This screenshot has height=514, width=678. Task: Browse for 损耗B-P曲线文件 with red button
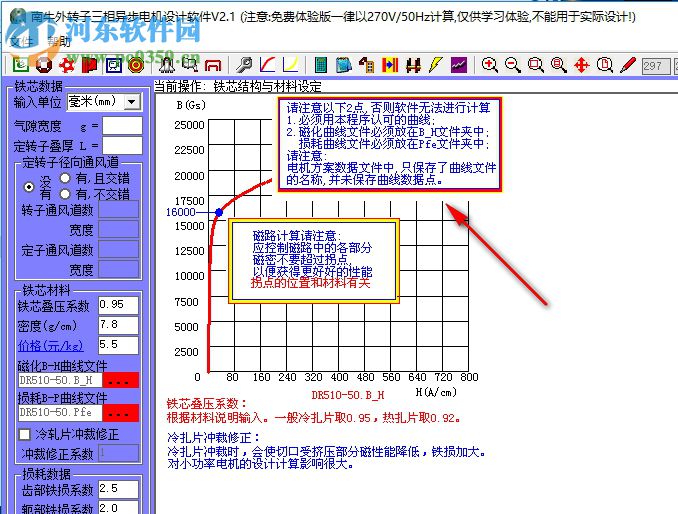[121, 412]
